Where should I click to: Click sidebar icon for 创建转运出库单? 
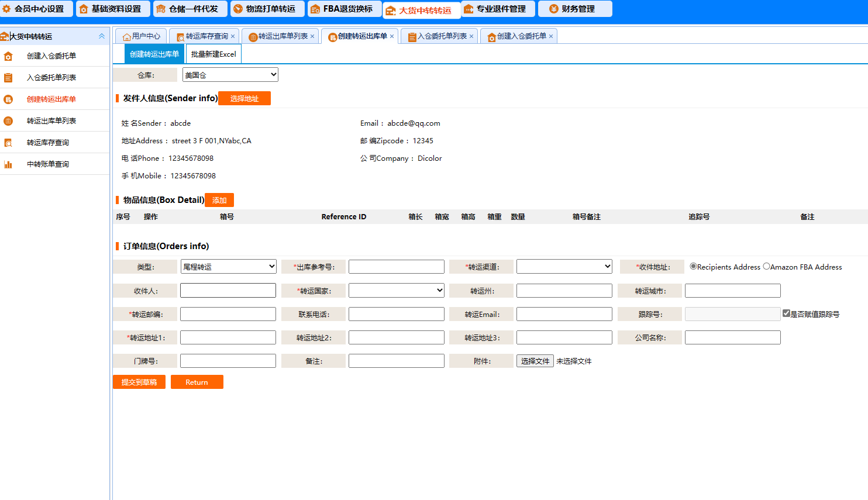[x=8, y=99]
